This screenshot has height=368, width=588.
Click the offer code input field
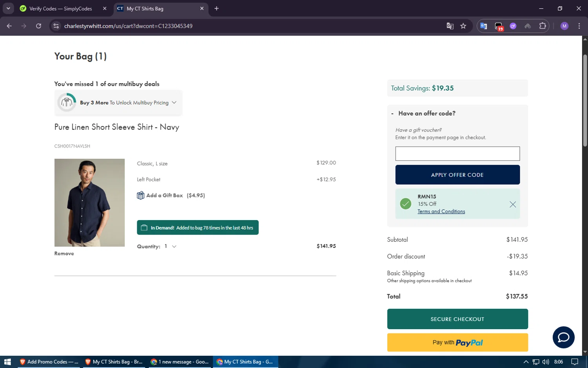click(457, 153)
